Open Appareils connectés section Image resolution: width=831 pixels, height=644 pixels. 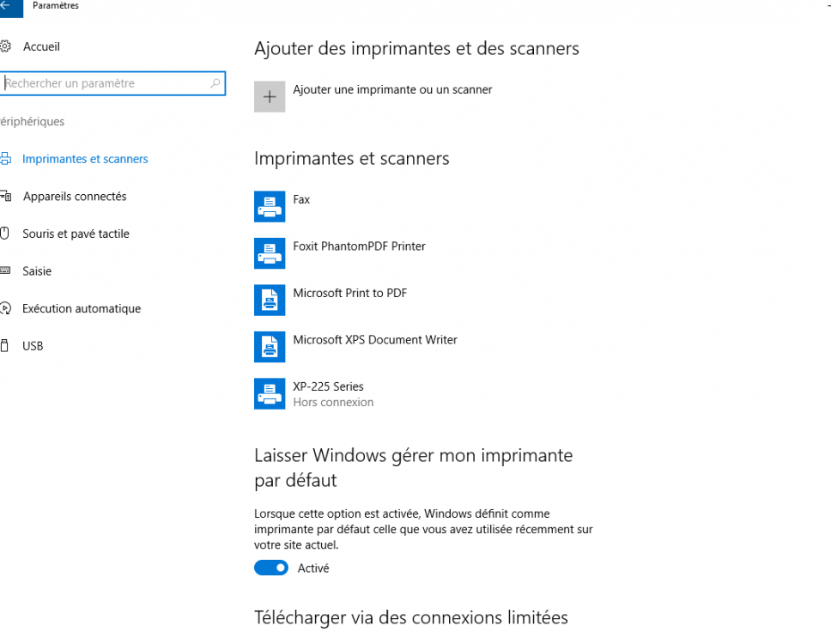[x=75, y=197]
